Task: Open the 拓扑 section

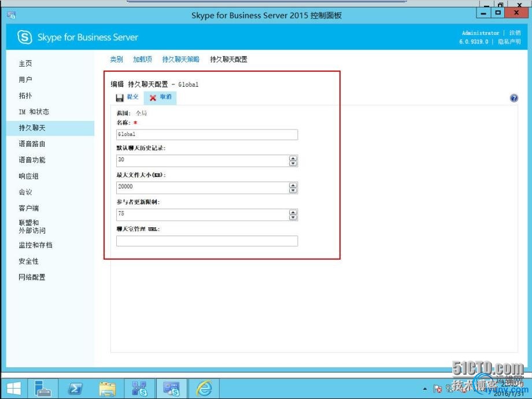Action: pos(25,95)
